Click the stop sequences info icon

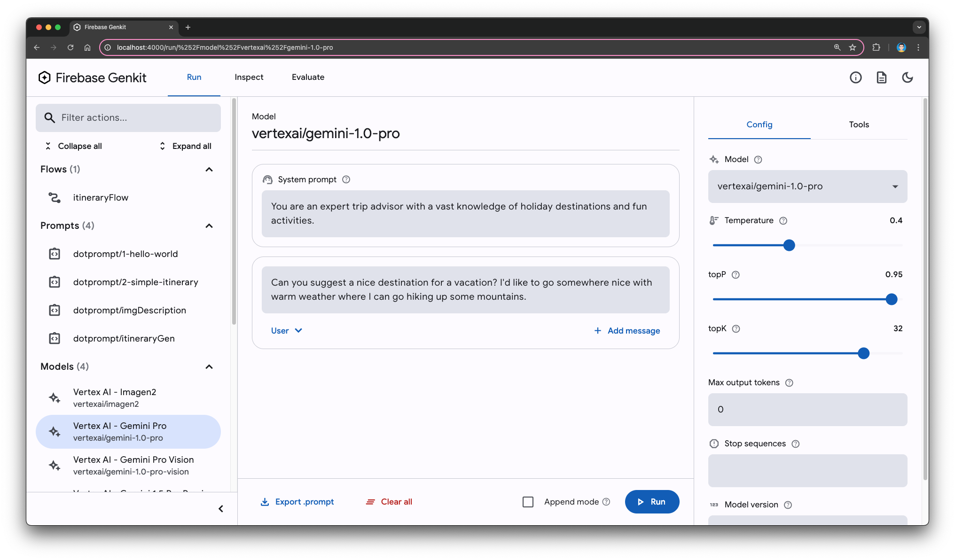click(795, 443)
